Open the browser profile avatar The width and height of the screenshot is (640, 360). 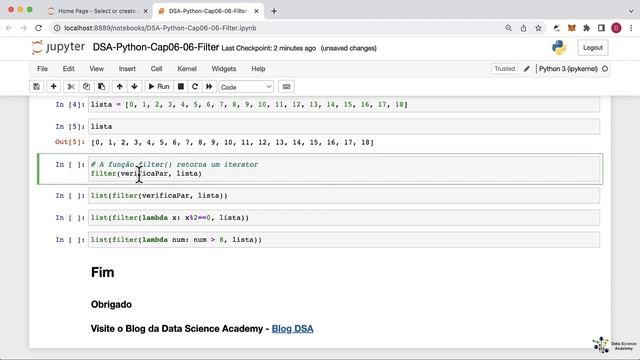[616, 28]
